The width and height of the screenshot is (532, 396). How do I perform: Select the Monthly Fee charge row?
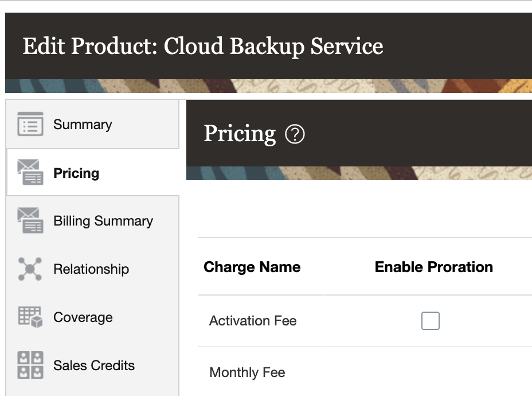247,372
